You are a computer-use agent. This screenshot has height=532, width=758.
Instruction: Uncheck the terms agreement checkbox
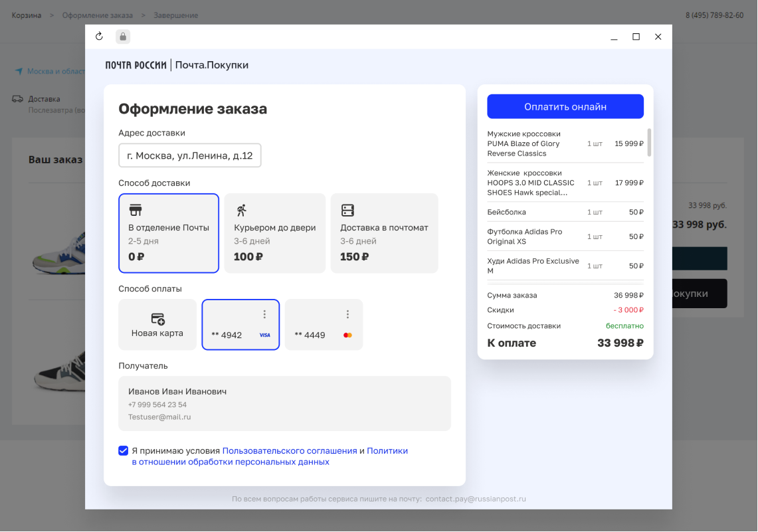[x=124, y=450]
